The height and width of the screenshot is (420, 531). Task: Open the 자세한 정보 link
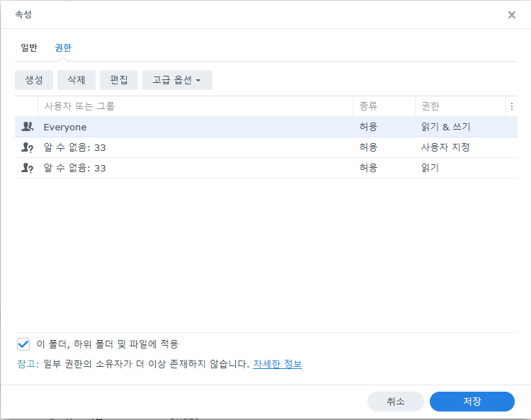tap(278, 364)
